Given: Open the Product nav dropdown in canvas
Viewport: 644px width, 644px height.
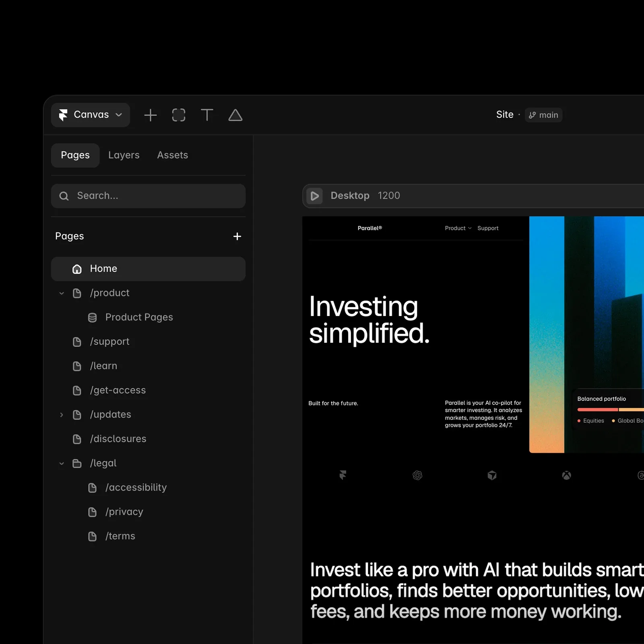Looking at the screenshot, I should (x=458, y=228).
